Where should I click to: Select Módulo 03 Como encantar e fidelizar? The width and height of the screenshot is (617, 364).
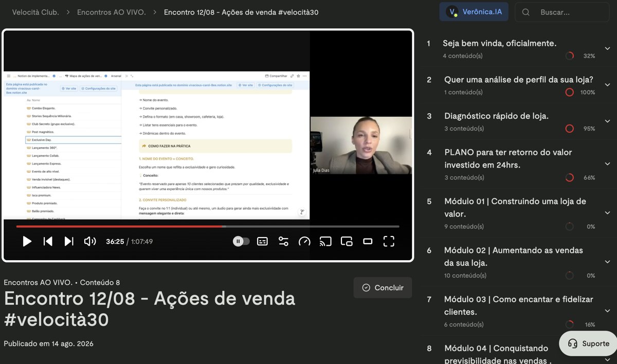[x=519, y=305]
